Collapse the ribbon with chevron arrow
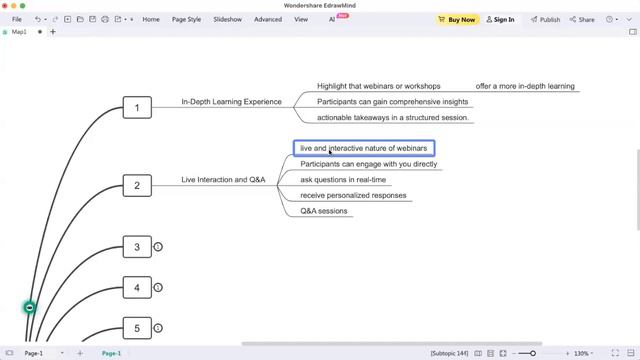Screen dimensions: 640x360 tap(629, 19)
